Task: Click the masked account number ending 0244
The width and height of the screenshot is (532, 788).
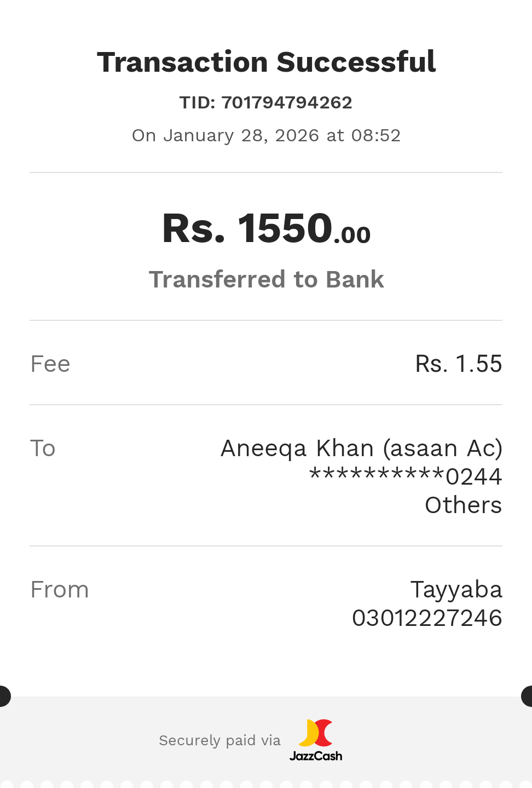Action: (406, 476)
